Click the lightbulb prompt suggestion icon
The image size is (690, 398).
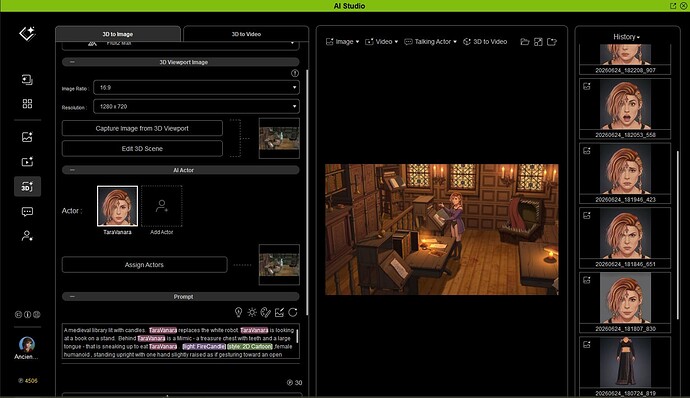238,312
